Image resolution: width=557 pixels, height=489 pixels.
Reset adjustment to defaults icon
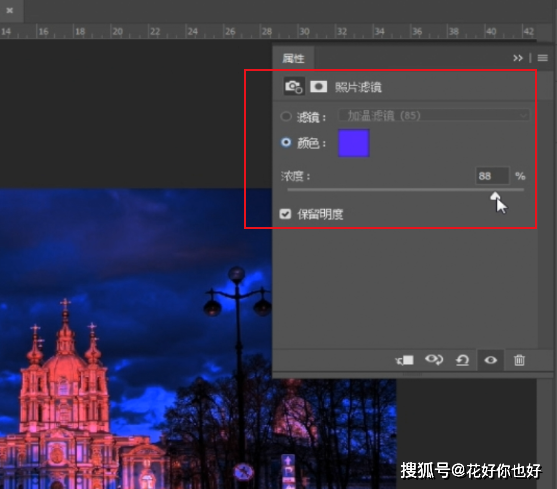(462, 360)
